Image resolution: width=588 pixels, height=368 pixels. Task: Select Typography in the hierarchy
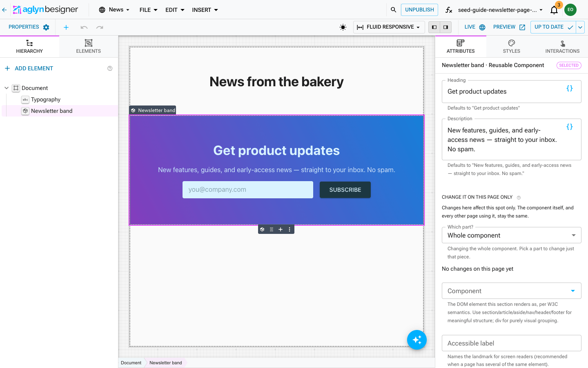pyautogui.click(x=46, y=99)
